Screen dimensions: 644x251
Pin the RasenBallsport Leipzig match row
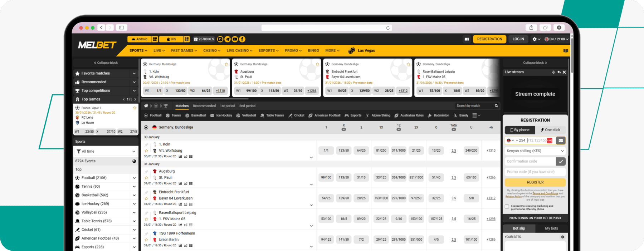point(146,213)
